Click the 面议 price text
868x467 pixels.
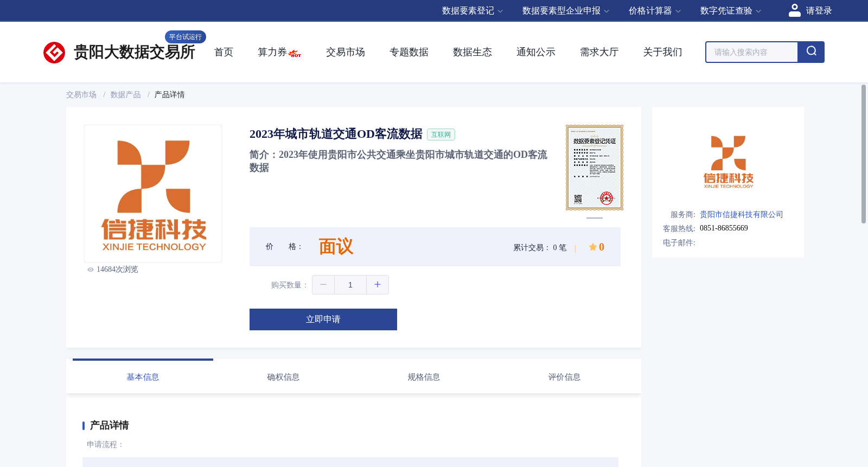click(336, 247)
